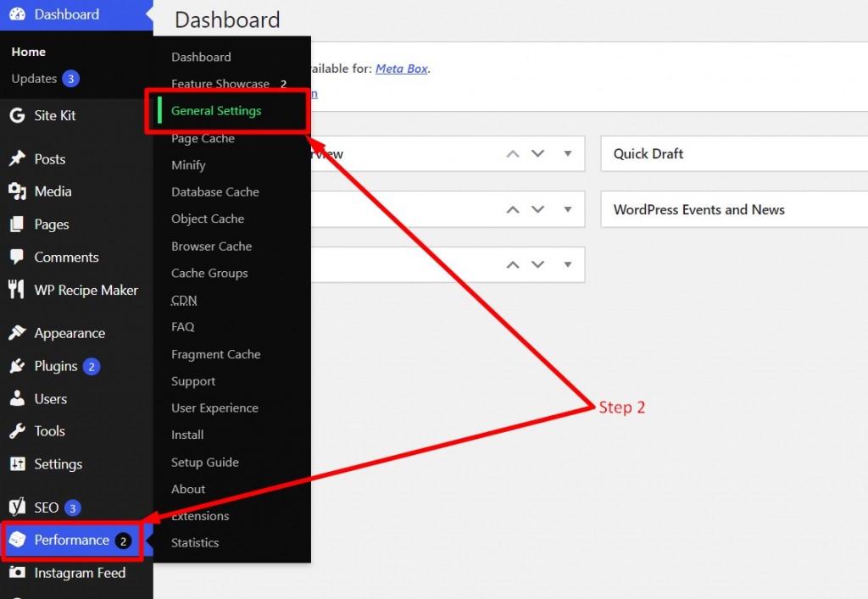Click the SEO notification badge 3
The width and height of the screenshot is (868, 599).
(x=73, y=507)
